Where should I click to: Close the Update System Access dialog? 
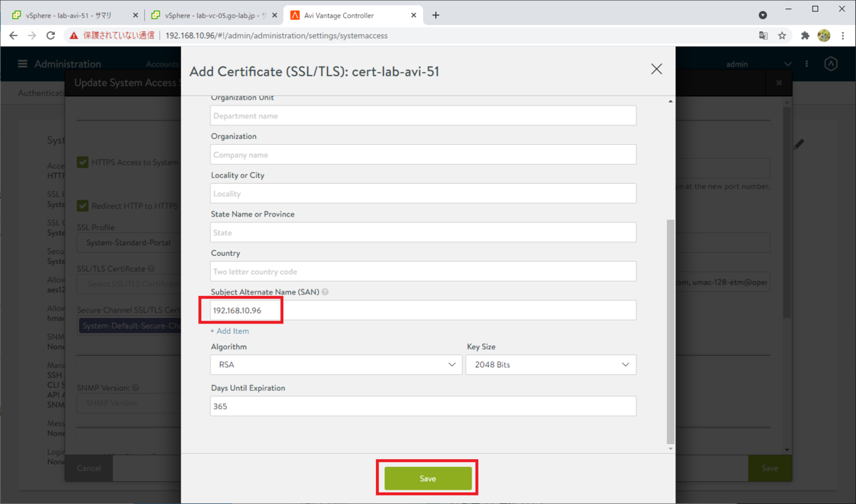click(780, 83)
